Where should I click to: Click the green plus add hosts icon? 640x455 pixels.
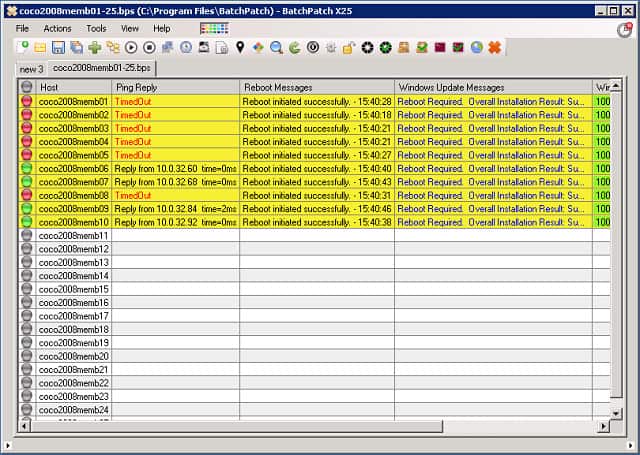(95, 48)
